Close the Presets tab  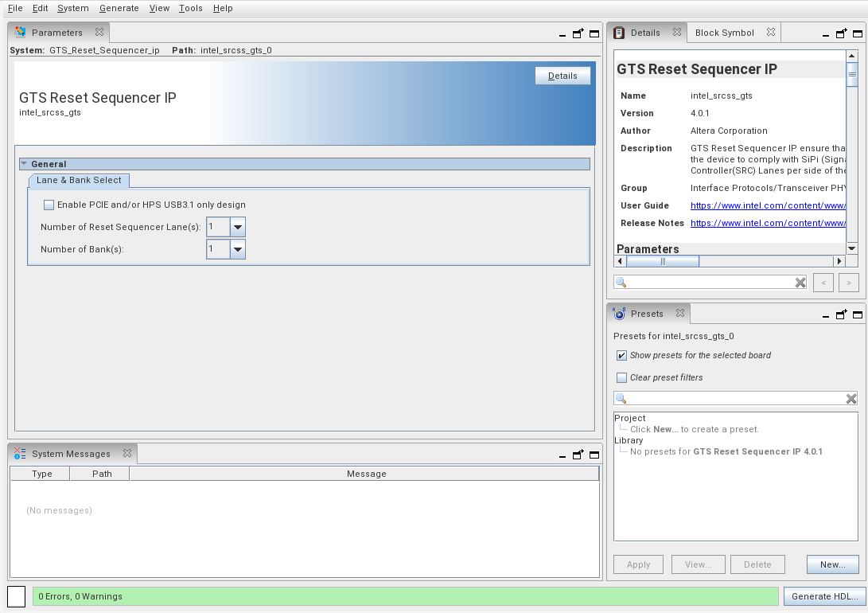pyautogui.click(x=679, y=313)
